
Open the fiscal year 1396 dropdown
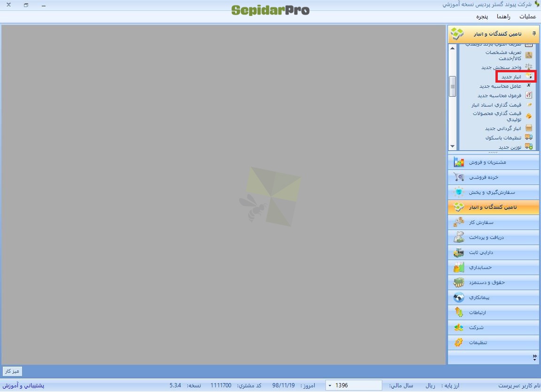(x=330, y=385)
